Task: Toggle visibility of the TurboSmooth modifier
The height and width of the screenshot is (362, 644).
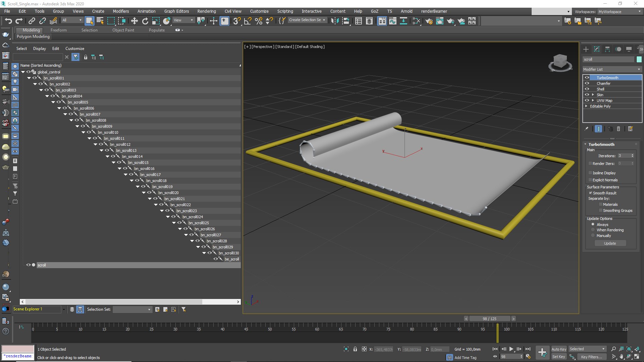Action: [x=587, y=77]
